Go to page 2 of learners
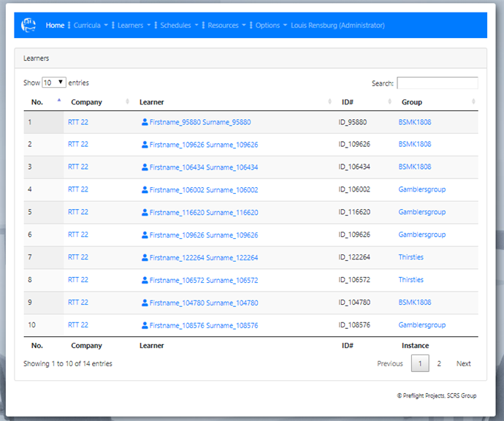The image size is (504, 421). pyautogui.click(x=439, y=363)
